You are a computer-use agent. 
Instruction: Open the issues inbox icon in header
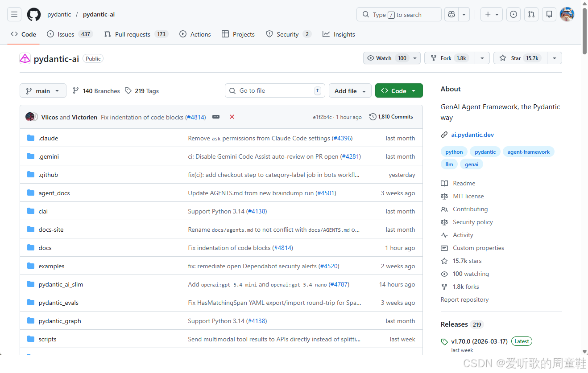tap(513, 14)
